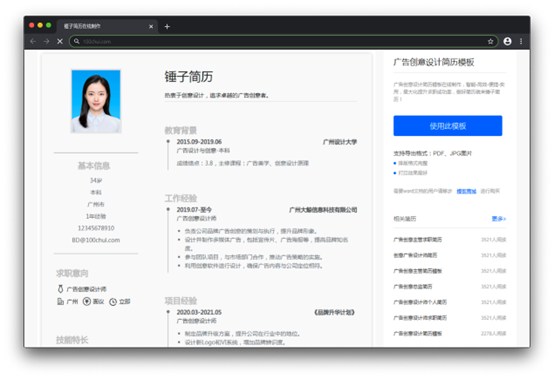
Task: Bookmark this page with the star icon
Action: point(490,41)
